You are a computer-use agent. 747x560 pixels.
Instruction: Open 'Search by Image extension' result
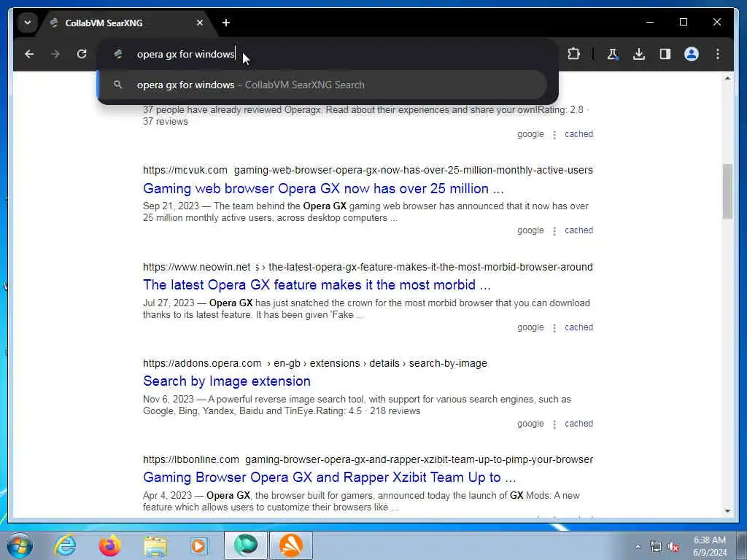click(227, 381)
